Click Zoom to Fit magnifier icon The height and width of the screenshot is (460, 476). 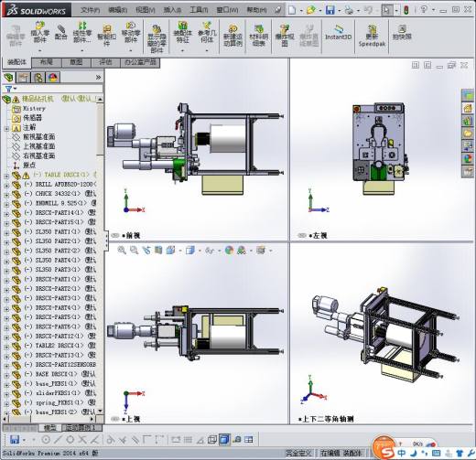tap(122, 251)
